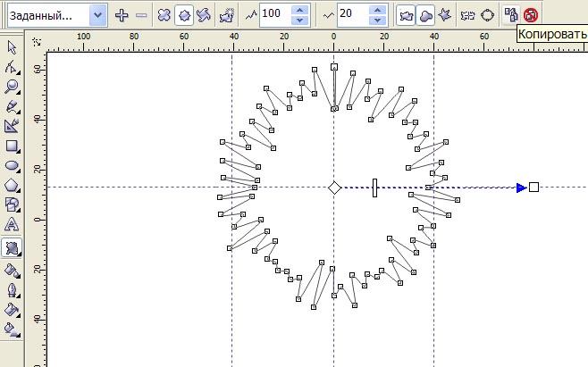Select Twister distortion mode
The height and width of the screenshot is (367, 588).
tap(204, 15)
